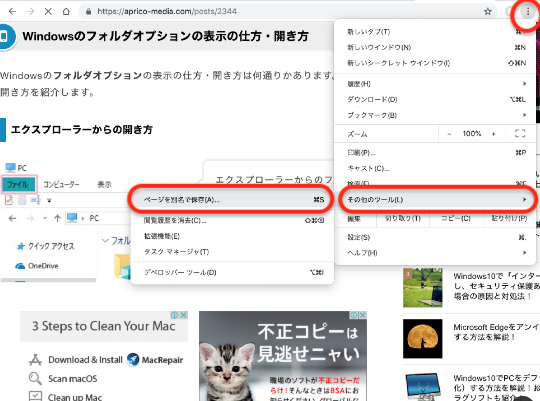Open moon wolf article thumbnail
Screen dimensions: 540x401
[423, 339]
